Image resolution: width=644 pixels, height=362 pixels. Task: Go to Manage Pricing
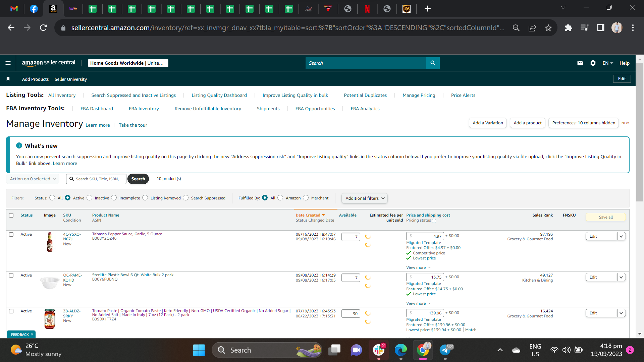(419, 95)
